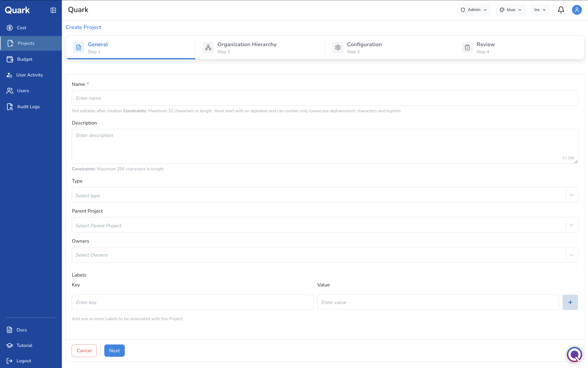Viewport: 588px width, 368px height.
Task: Click the Review clipboard-check icon
Action: coord(467,47)
